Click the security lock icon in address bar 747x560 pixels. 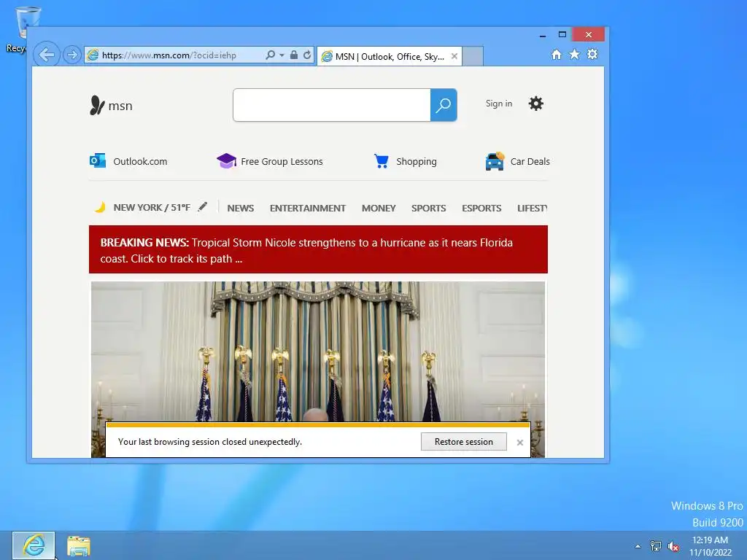(294, 55)
